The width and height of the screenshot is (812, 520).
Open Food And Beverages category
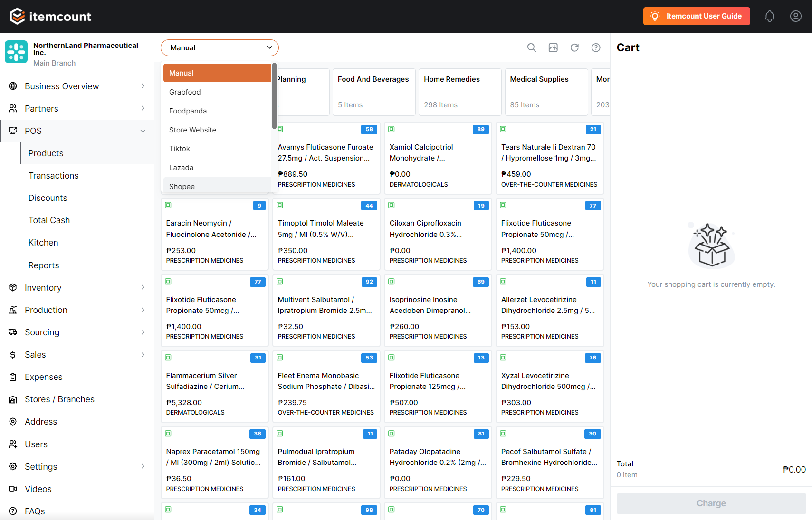373,92
